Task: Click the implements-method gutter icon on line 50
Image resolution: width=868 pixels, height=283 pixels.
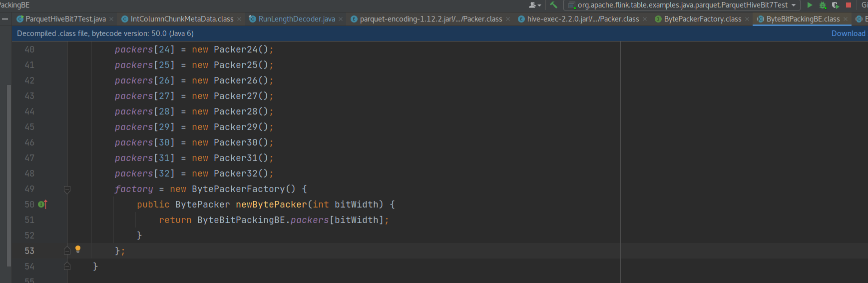Action: pyautogui.click(x=42, y=204)
